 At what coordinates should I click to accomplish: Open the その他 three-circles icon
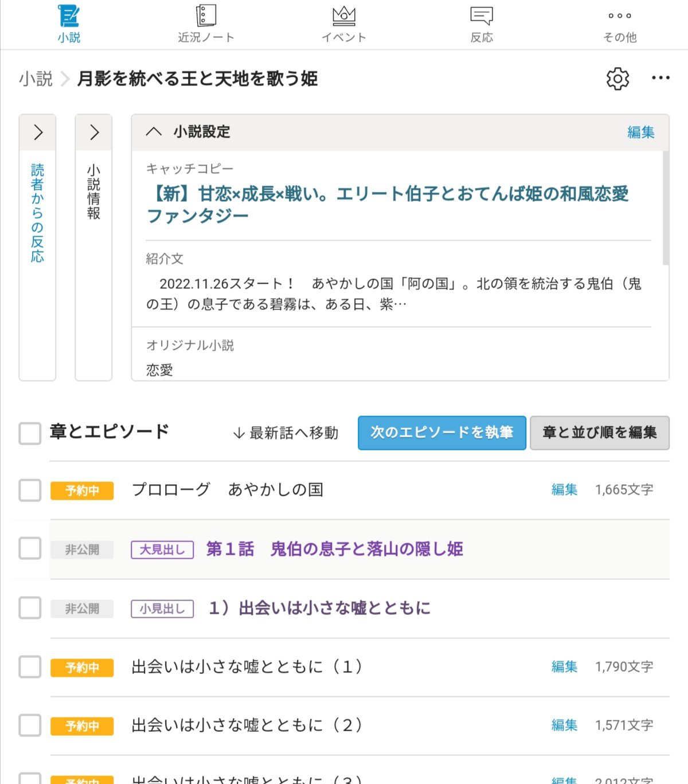pos(620,16)
